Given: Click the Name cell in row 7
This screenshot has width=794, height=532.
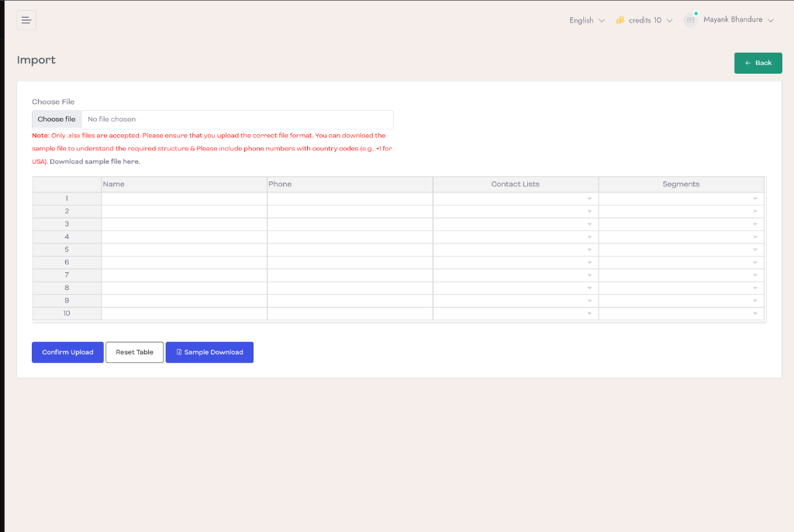Looking at the screenshot, I should pyautogui.click(x=185, y=275).
